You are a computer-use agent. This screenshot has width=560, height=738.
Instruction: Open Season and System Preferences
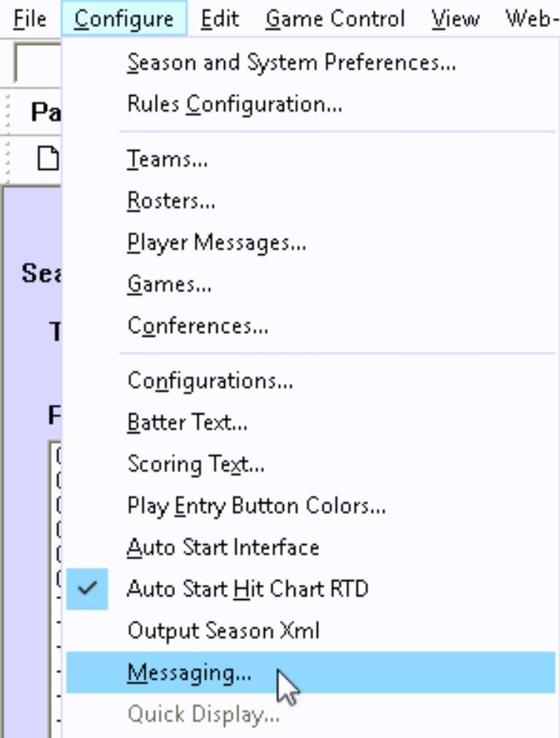click(x=291, y=63)
